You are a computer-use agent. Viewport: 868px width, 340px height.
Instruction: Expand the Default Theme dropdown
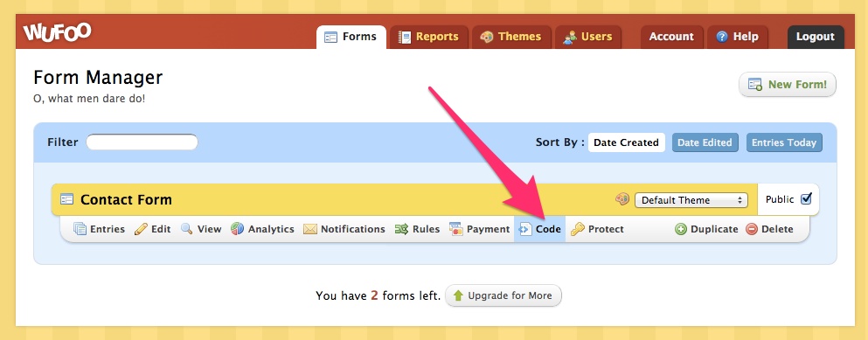pos(691,200)
